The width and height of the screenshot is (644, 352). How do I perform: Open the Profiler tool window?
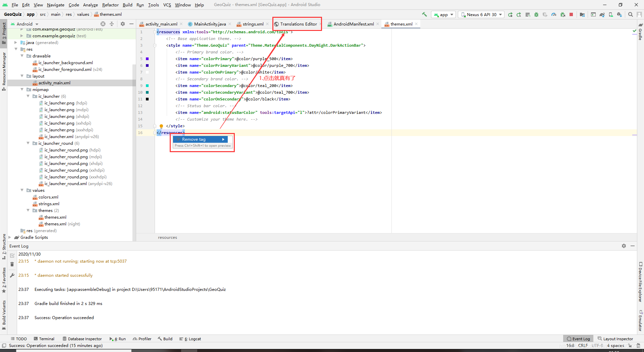pos(142,339)
